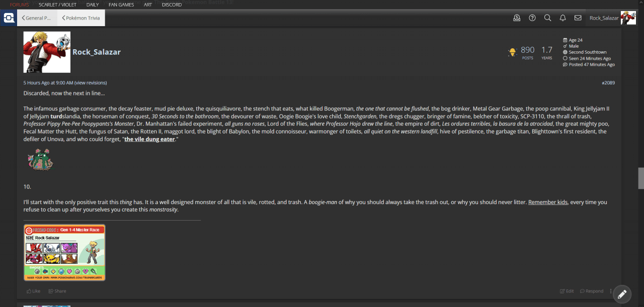The width and height of the screenshot is (644, 307).
Task: Respond to the post
Action: coord(592,291)
